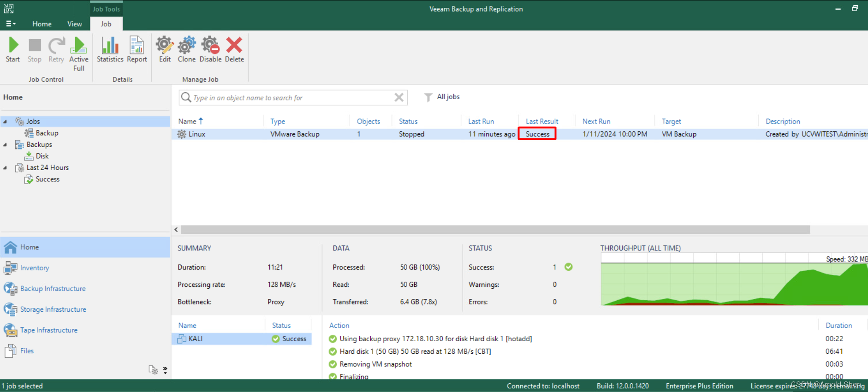The width and height of the screenshot is (868, 392).
Task: Sort action log by Duration header
Action: coord(838,326)
